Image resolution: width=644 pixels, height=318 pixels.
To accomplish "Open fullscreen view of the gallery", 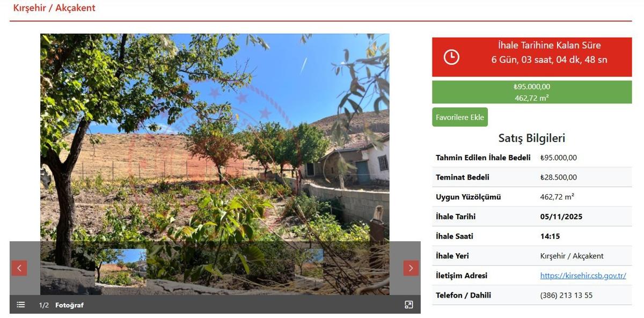I will pos(409,305).
